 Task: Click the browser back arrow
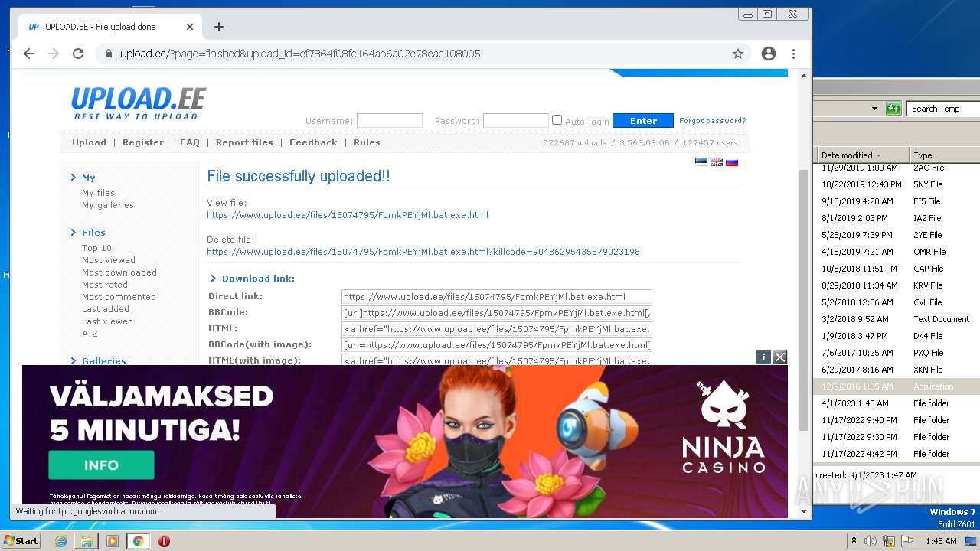click(29, 54)
